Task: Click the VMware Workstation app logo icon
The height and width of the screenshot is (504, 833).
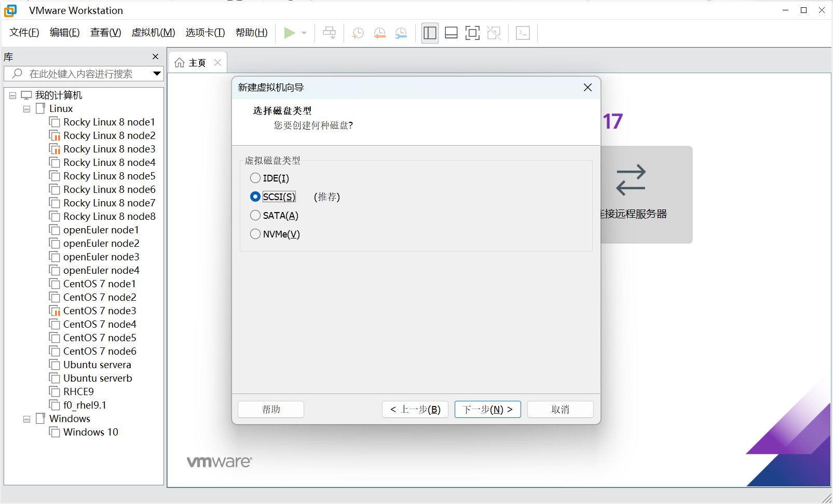Action: click(x=10, y=10)
